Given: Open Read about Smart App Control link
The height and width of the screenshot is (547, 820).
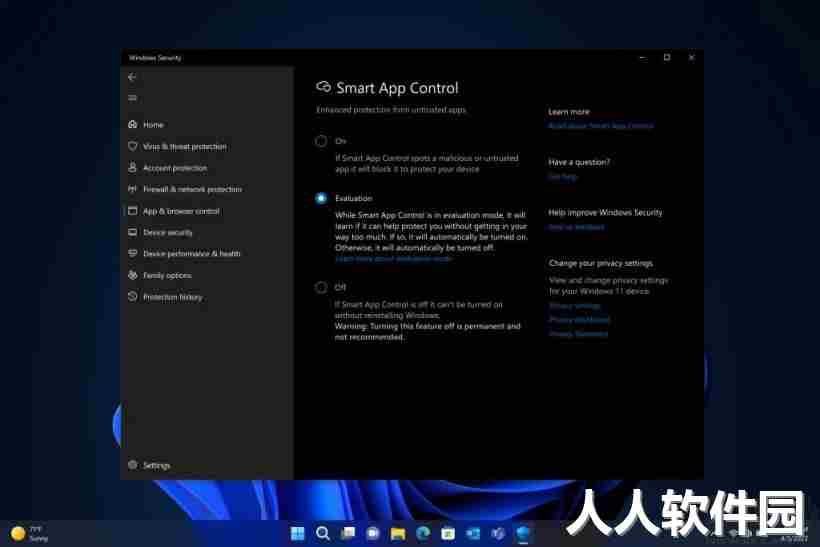Looking at the screenshot, I should tap(601, 126).
